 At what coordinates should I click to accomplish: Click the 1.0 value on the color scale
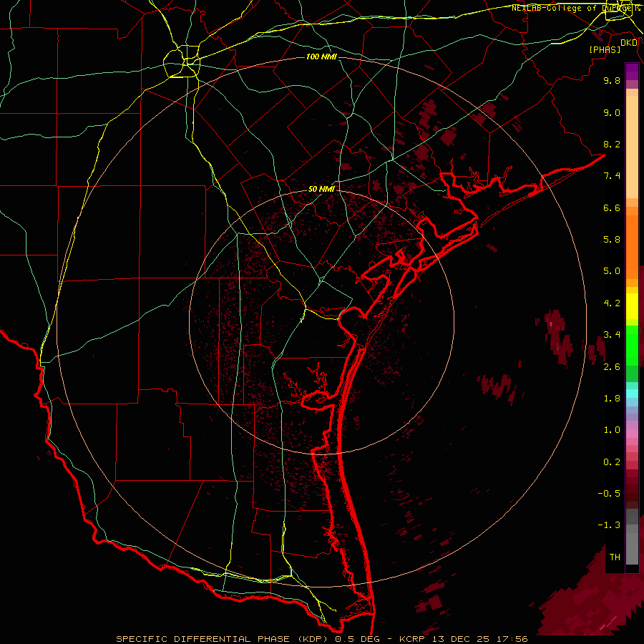pyautogui.click(x=612, y=430)
